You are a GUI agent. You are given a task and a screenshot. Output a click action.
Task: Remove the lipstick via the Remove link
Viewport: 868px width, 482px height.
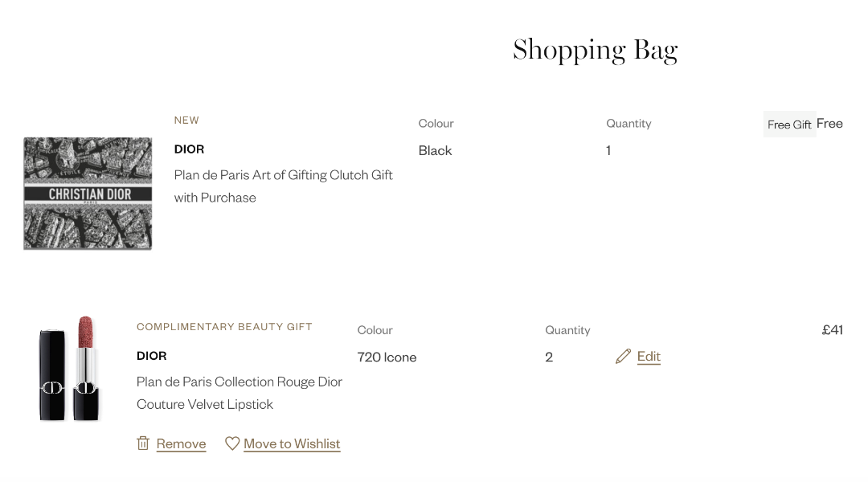tap(181, 444)
